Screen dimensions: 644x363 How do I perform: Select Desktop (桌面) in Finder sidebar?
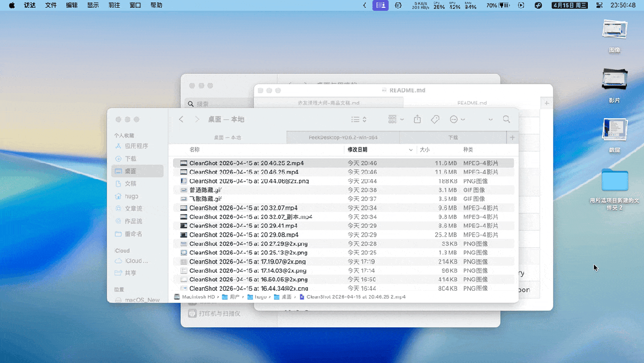(x=137, y=171)
